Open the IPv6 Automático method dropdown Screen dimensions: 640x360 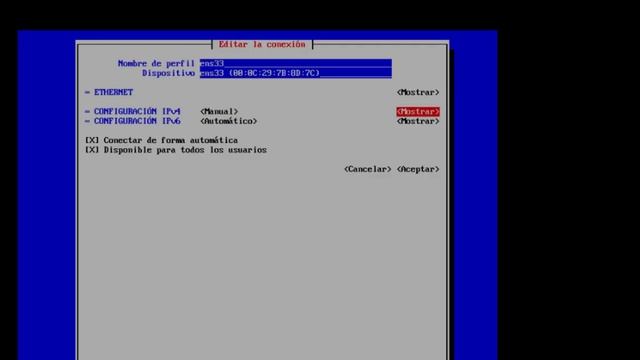tap(229, 121)
